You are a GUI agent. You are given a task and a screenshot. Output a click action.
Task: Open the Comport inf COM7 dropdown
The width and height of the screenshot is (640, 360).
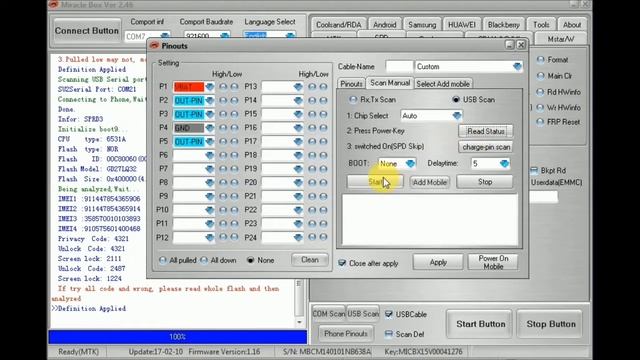coord(164,36)
